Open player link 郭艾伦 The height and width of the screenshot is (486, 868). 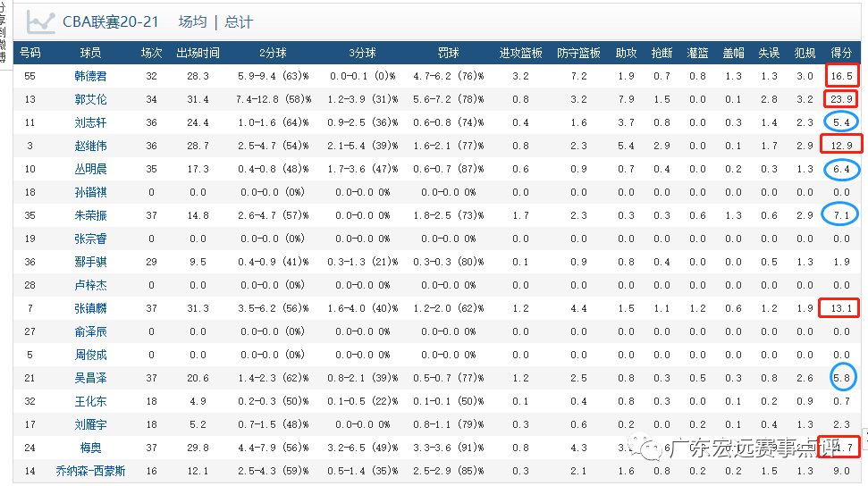click(x=90, y=99)
